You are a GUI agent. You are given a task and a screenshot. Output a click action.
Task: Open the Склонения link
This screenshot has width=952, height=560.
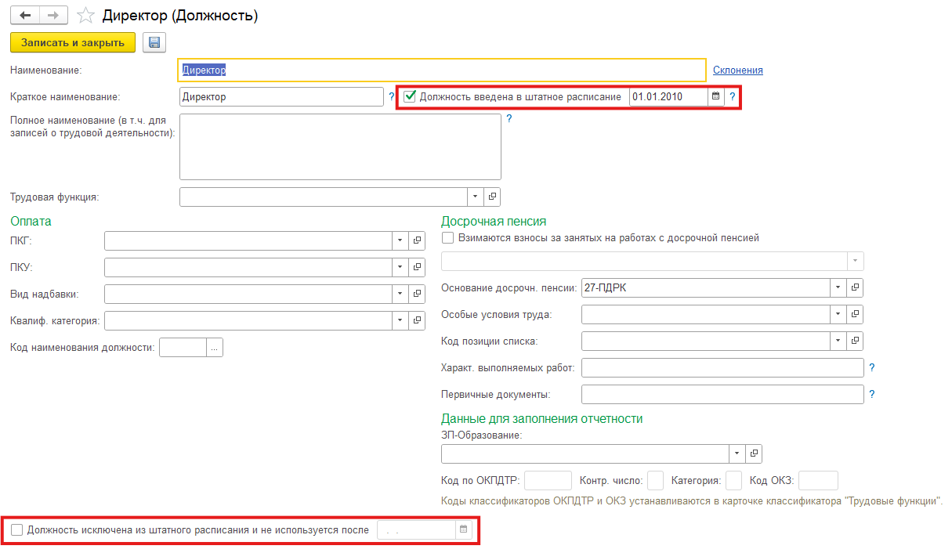point(737,70)
